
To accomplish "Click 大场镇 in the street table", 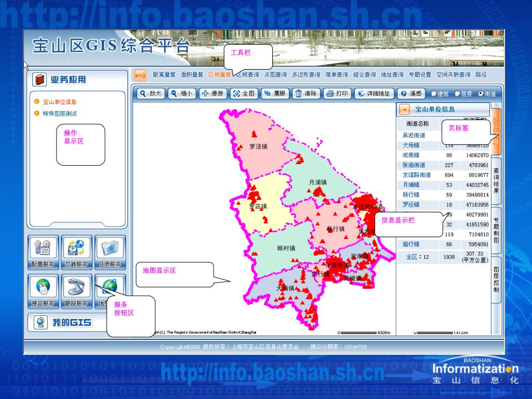I will click(x=410, y=145).
